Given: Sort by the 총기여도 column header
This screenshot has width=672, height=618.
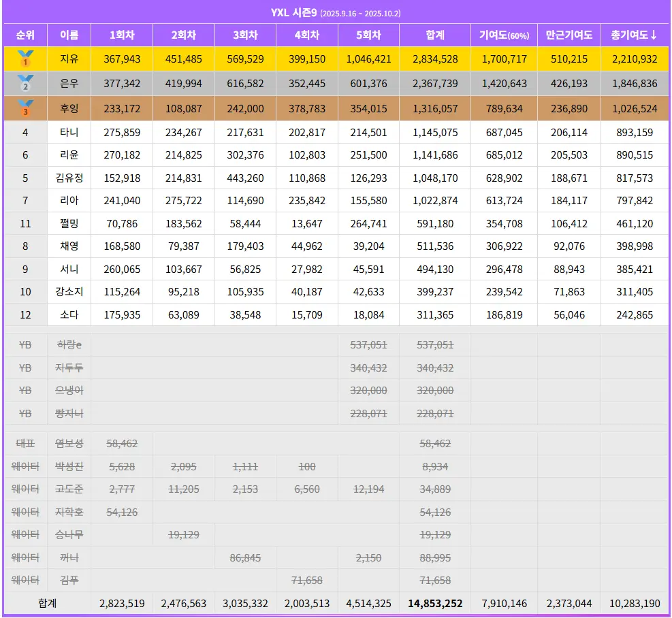Looking at the screenshot, I should coord(634,35).
